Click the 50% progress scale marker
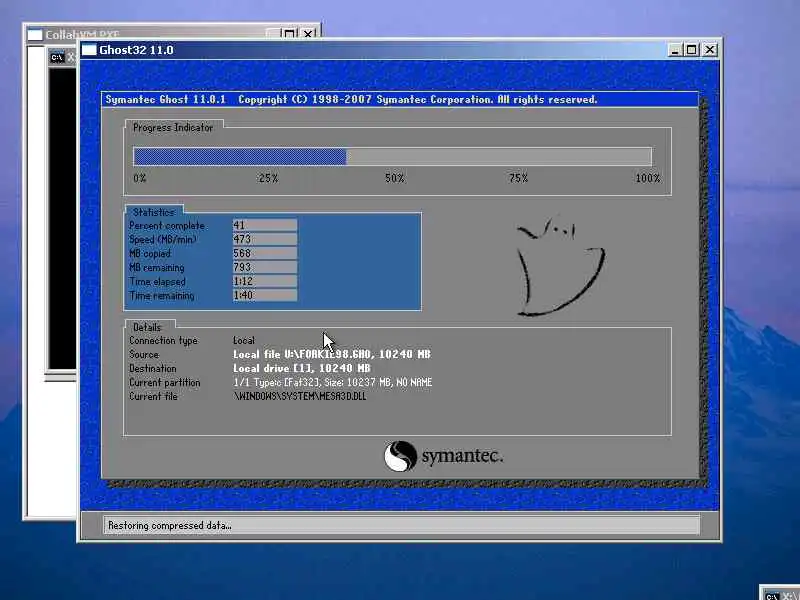 coord(394,178)
